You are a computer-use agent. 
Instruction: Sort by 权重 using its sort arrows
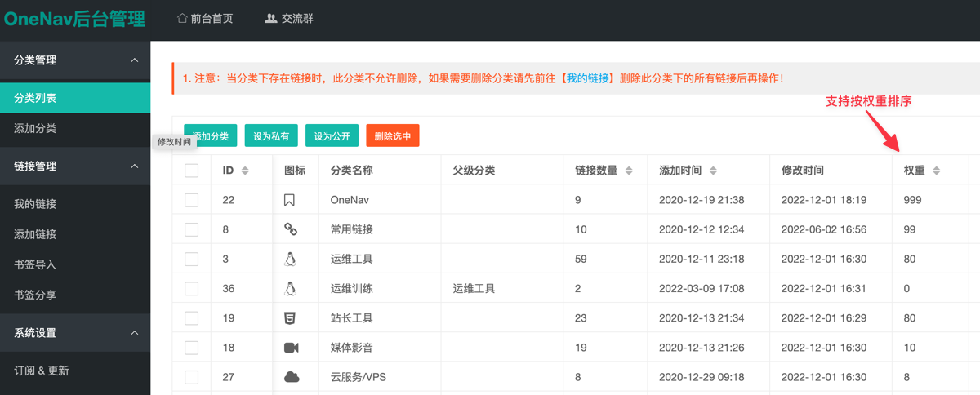[x=937, y=171]
